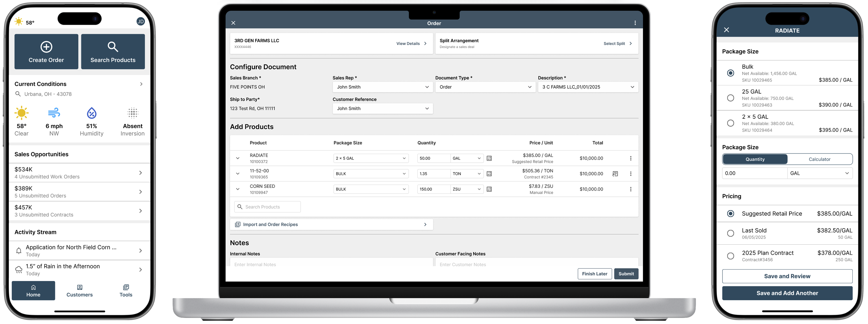This screenshot has width=868, height=324.
Task: Go to the Home tab
Action: [33, 291]
